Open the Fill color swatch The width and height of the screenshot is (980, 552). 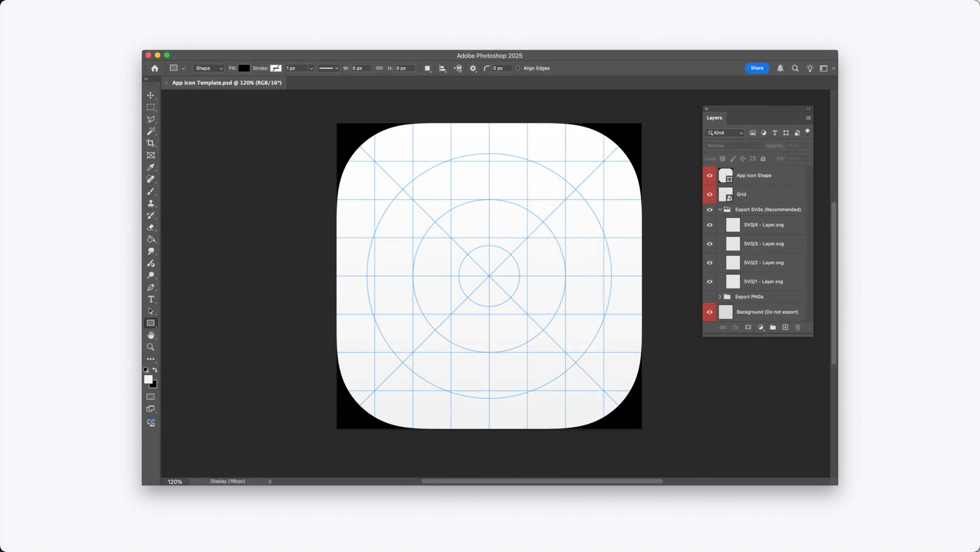pos(244,68)
